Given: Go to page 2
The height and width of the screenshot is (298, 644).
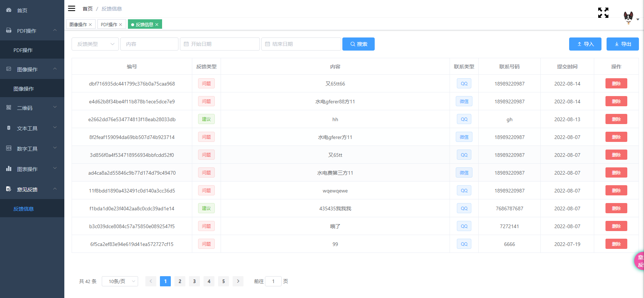Looking at the screenshot, I should click(180, 281).
